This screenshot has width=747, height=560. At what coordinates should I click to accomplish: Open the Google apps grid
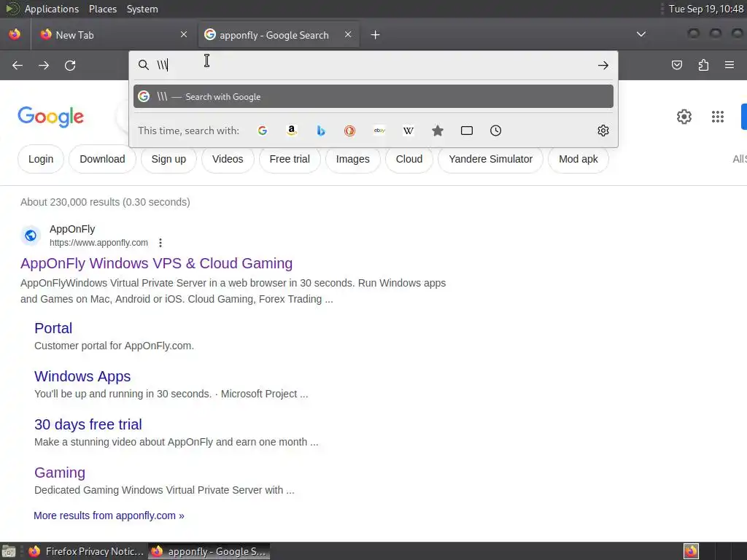[718, 117]
